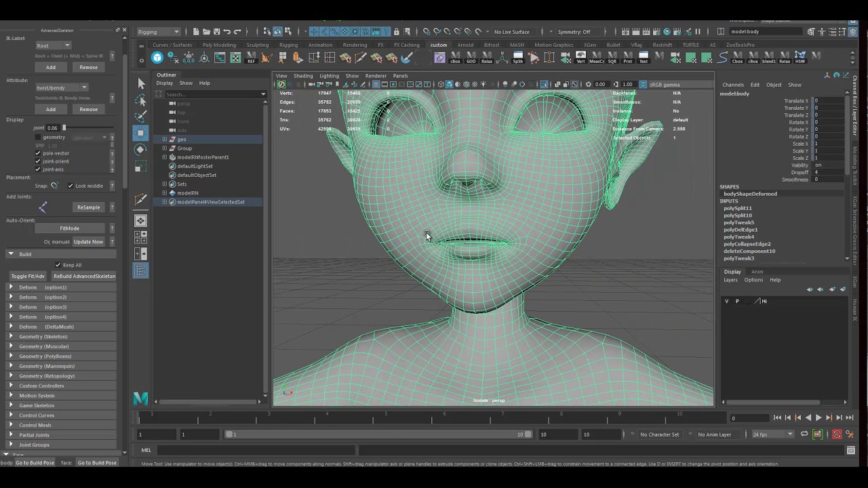Click the Outliner search field
Screen dimensions: 868x488
[x=214, y=94]
